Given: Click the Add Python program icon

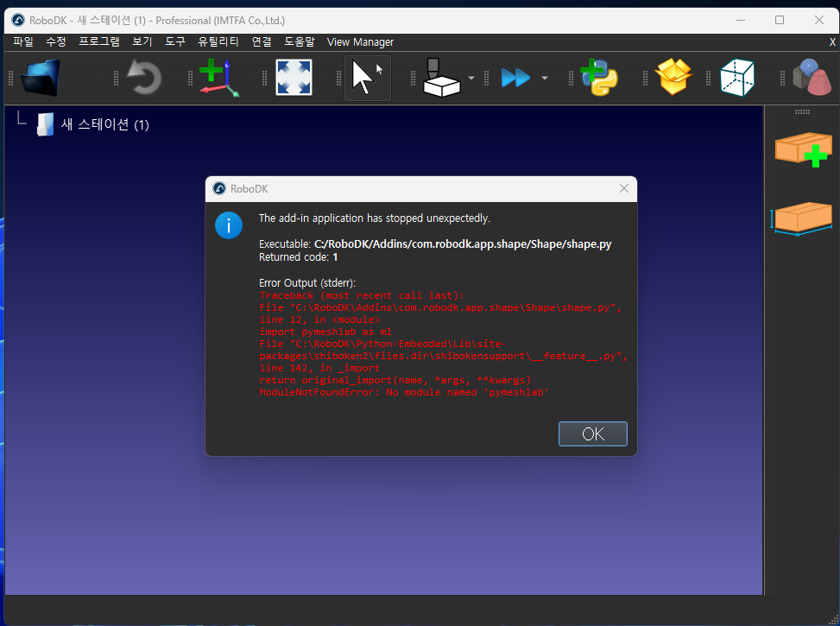Looking at the screenshot, I should click(x=599, y=79).
